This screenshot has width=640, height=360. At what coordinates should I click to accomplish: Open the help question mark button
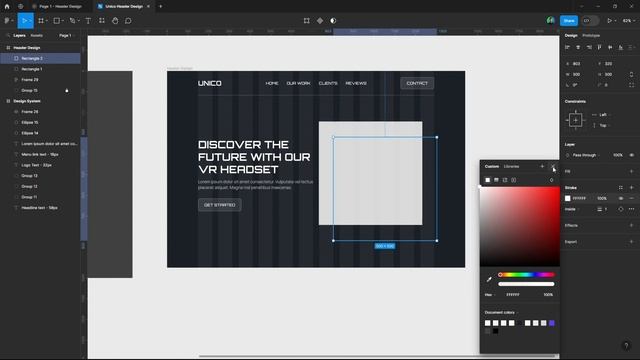pos(626,346)
